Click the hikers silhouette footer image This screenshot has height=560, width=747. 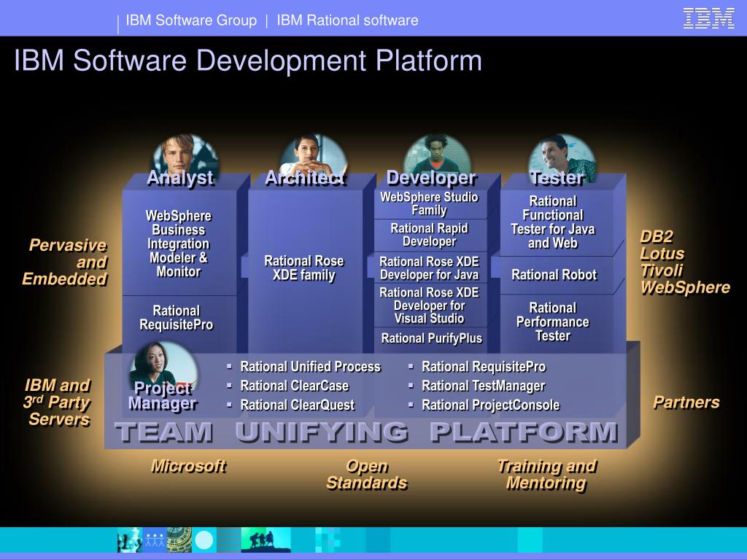point(266,540)
